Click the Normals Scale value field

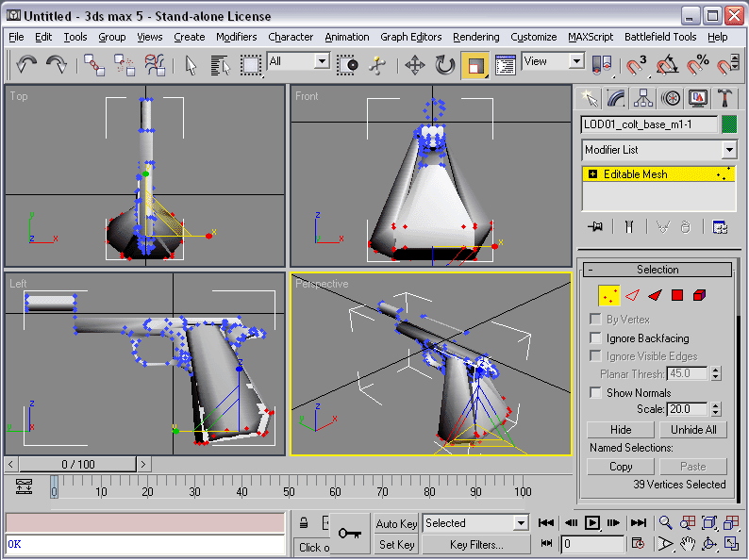[x=687, y=409]
